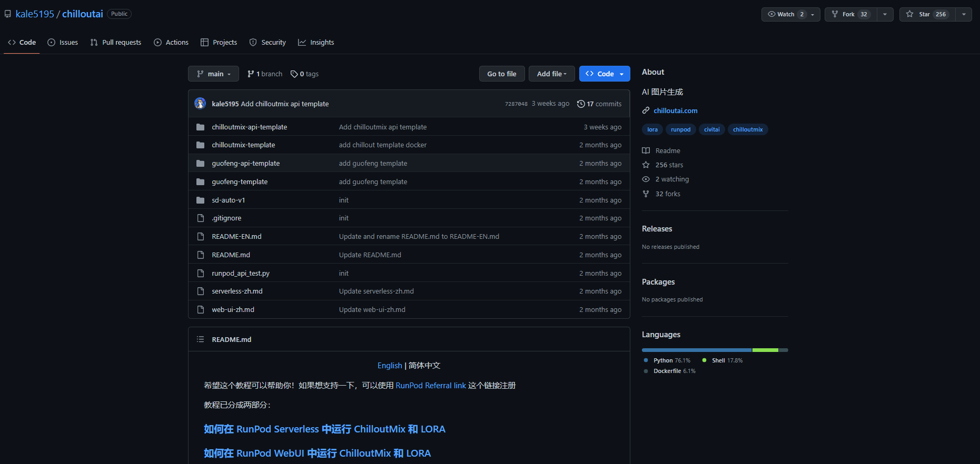This screenshot has height=464, width=980.
Task: Click the file icon for .gitignore
Action: point(200,218)
